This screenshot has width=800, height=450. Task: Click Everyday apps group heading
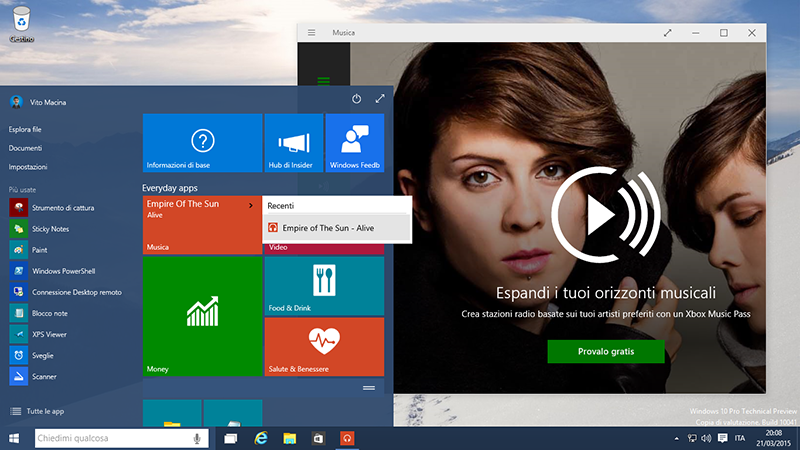click(x=170, y=188)
